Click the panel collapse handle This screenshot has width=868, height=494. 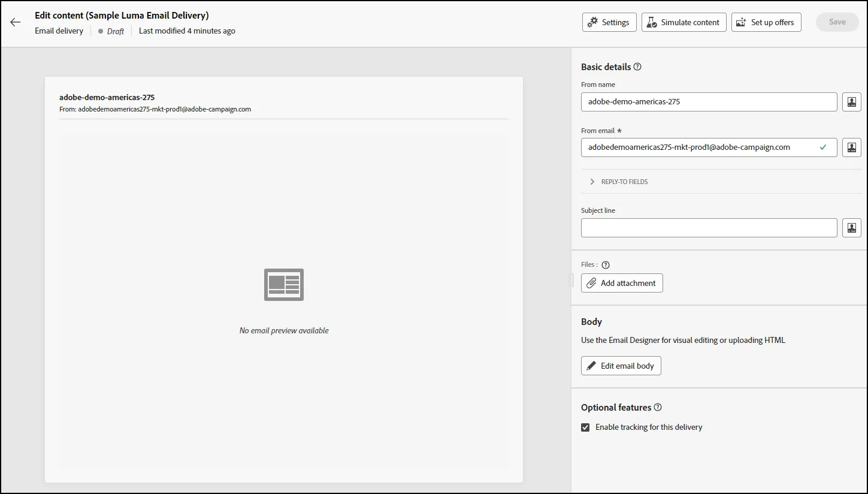571,280
